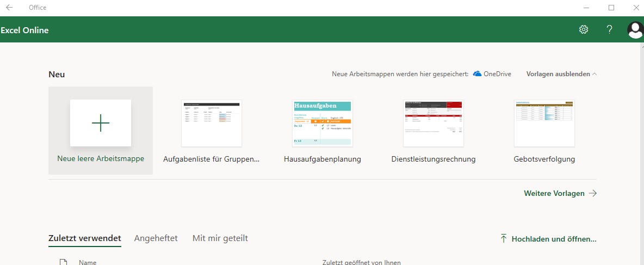This screenshot has height=265, width=644.
Task: Go back with the arrow icon
Action: (9, 8)
